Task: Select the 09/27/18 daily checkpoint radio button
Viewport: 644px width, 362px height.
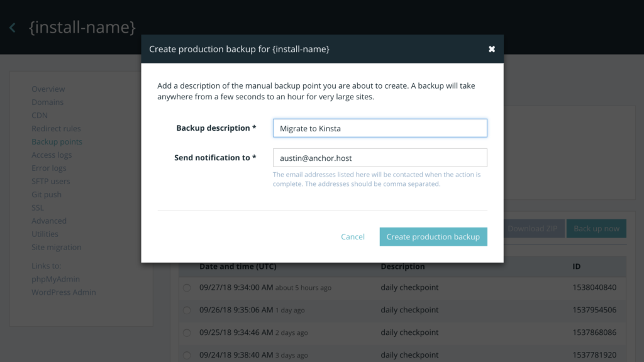Action: click(187, 288)
